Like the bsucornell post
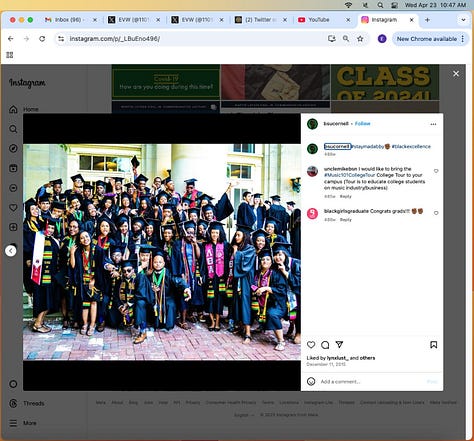Screen dimensions: 474x441 pos(311,345)
